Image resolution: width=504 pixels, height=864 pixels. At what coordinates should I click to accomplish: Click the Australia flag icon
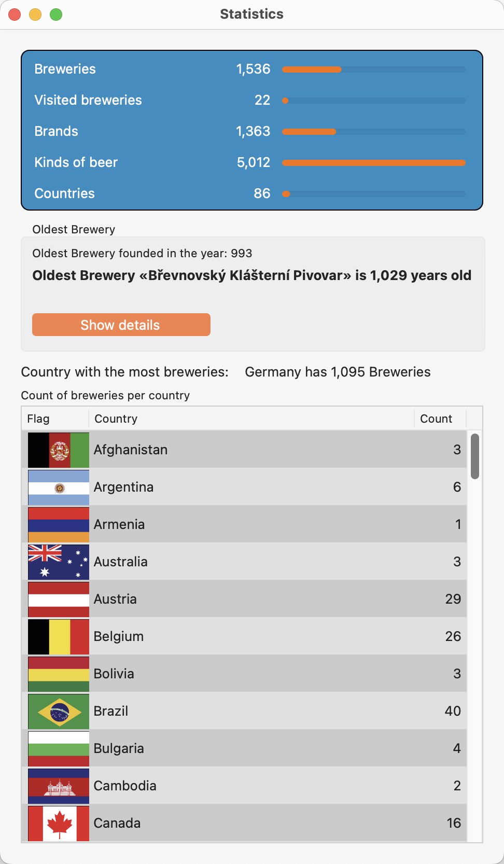[59, 562]
